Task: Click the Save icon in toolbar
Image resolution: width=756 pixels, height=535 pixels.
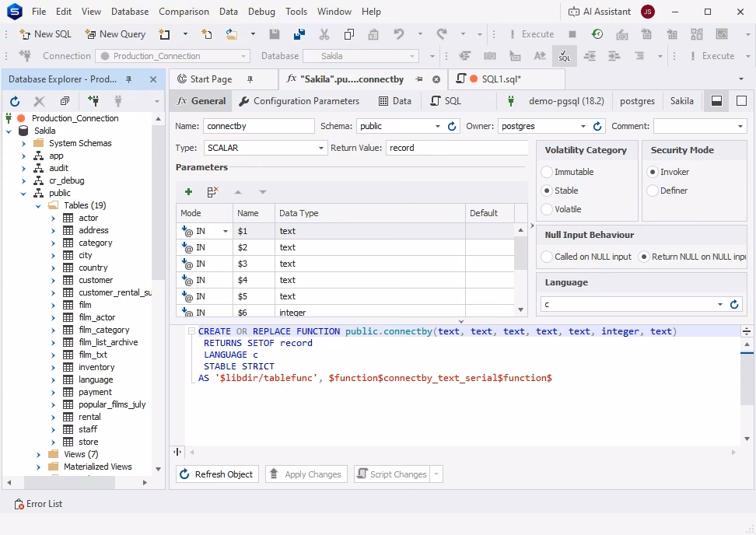Action: (x=275, y=34)
